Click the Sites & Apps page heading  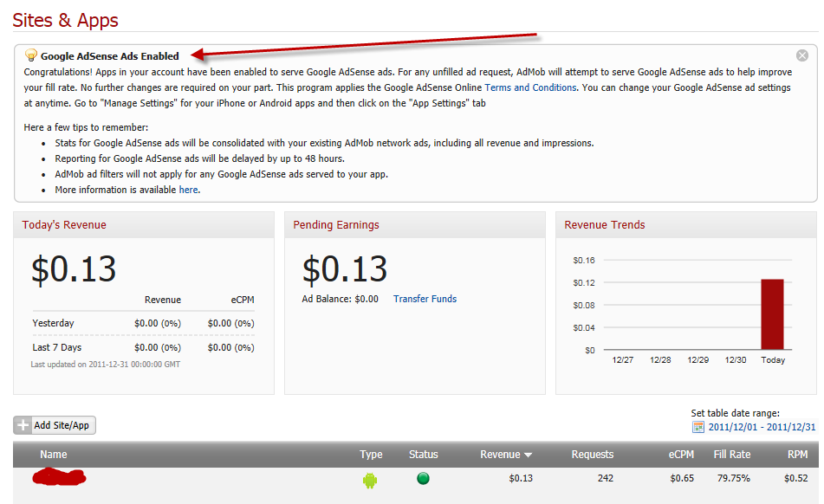pos(65,21)
